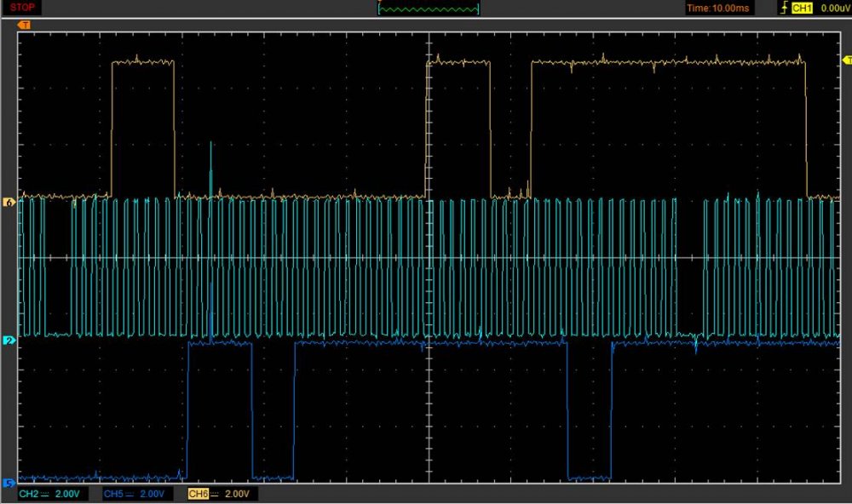The width and height of the screenshot is (852, 504).
Task: Click the DC coupling icon beside CH5
Action: tap(129, 494)
